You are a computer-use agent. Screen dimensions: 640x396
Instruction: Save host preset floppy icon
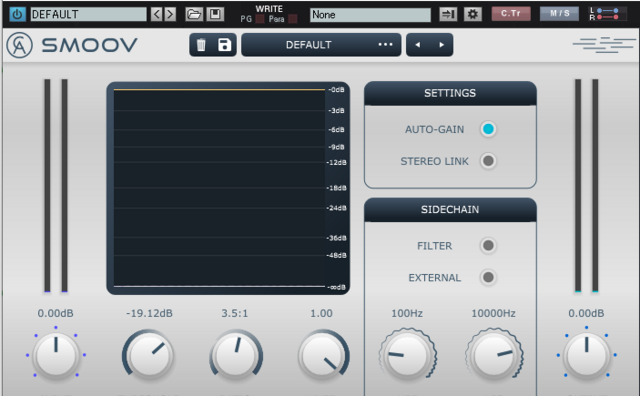tap(215, 14)
